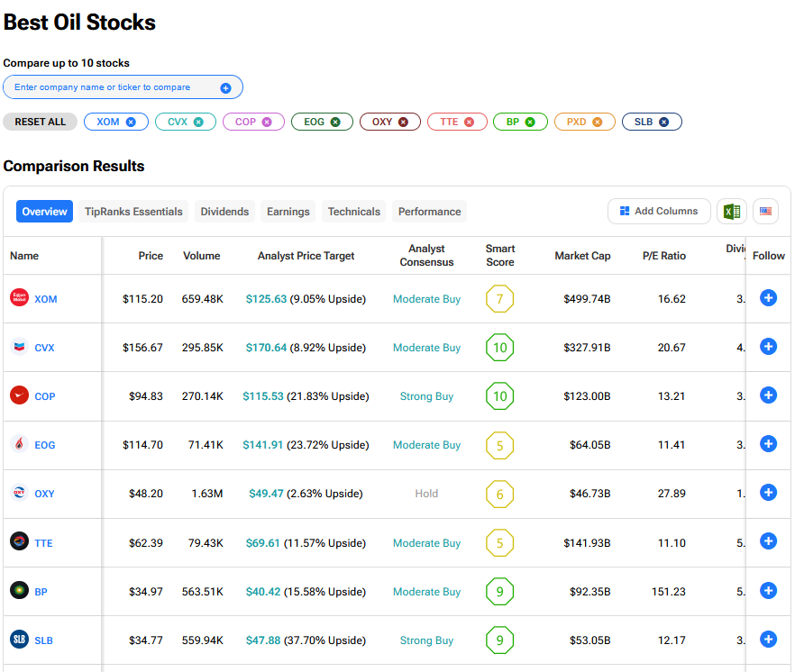This screenshot has width=795, height=672.
Task: Open the CVX ticker link
Action: [44, 348]
